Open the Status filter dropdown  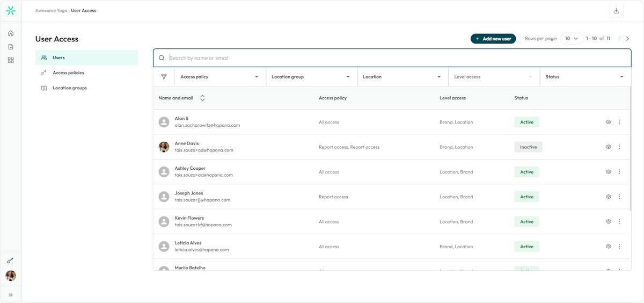584,77
